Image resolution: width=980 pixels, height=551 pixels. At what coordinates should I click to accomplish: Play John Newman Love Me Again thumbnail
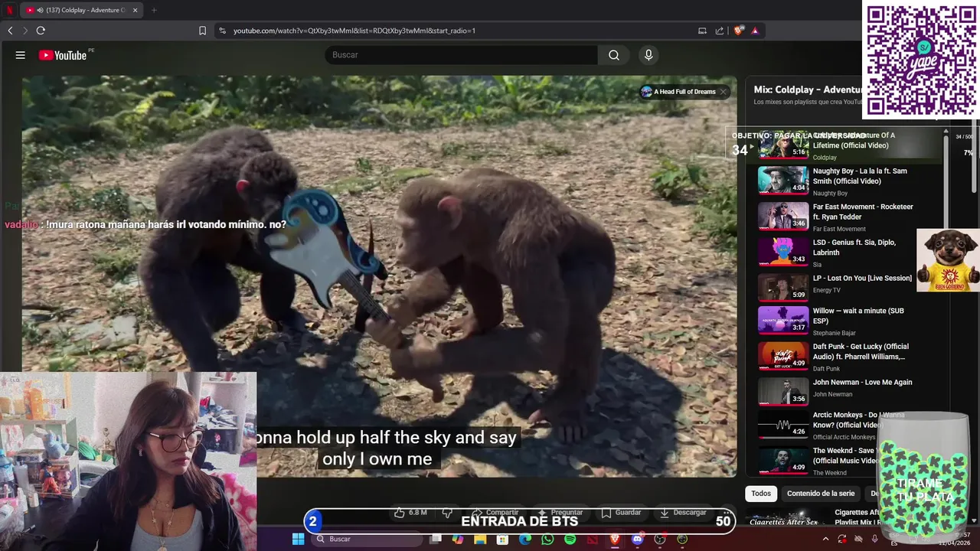point(782,391)
